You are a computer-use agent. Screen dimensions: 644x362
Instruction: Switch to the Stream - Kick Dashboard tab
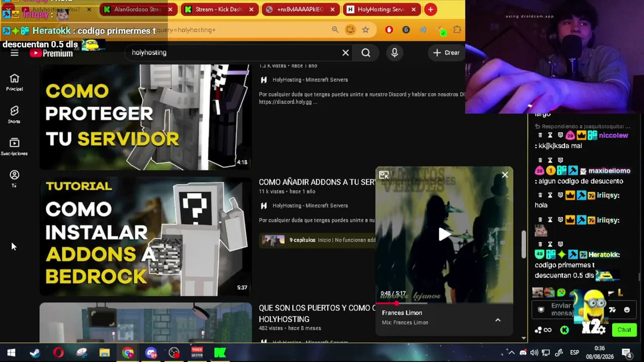[218, 9]
